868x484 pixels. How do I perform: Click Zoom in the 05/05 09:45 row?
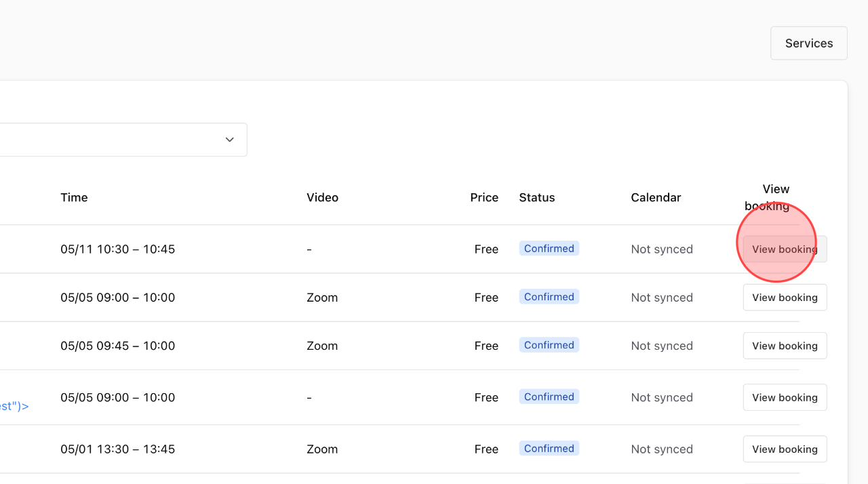pyautogui.click(x=322, y=346)
